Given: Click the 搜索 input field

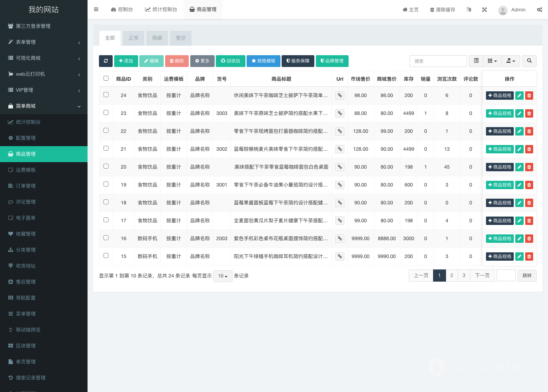Looking at the screenshot, I should [x=438, y=61].
